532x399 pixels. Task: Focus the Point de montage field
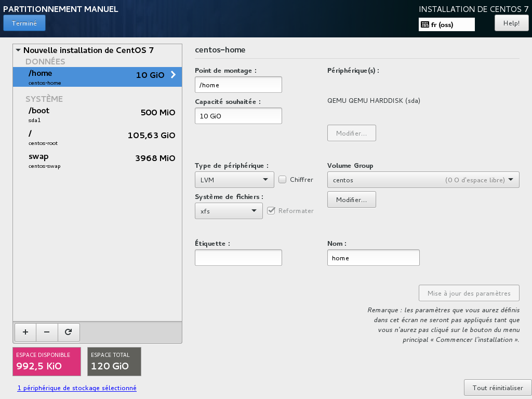pos(238,85)
